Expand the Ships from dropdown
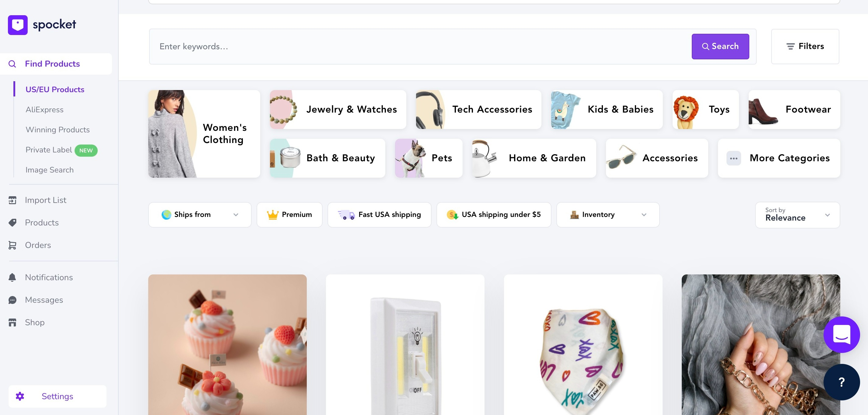The image size is (868, 415). (x=200, y=214)
